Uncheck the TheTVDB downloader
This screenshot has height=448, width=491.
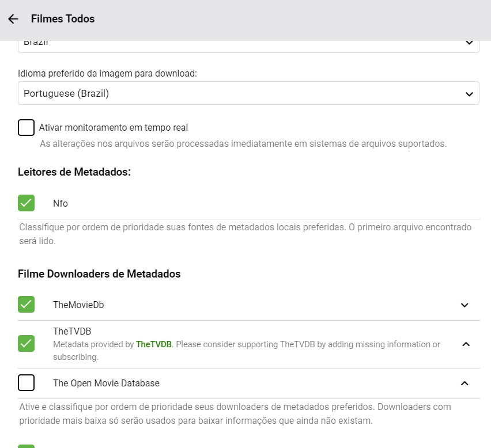click(27, 344)
